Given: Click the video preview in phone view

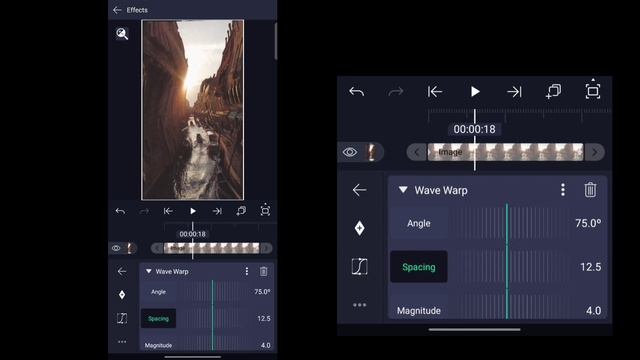Looking at the screenshot, I should click(193, 110).
